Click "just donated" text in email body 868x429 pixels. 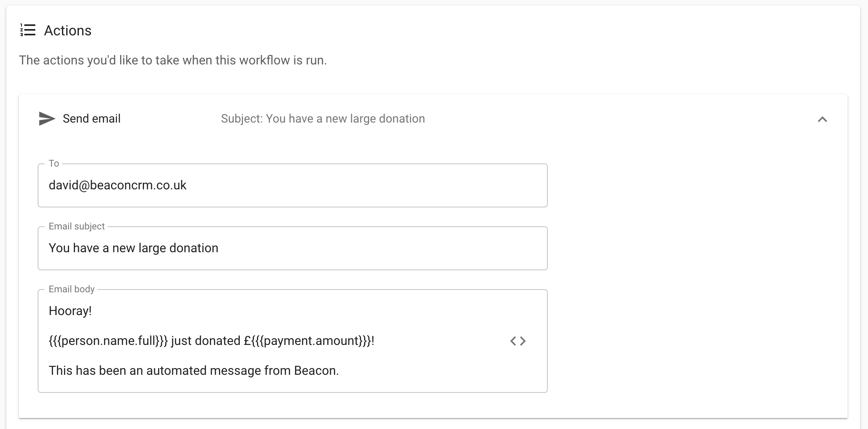point(206,341)
